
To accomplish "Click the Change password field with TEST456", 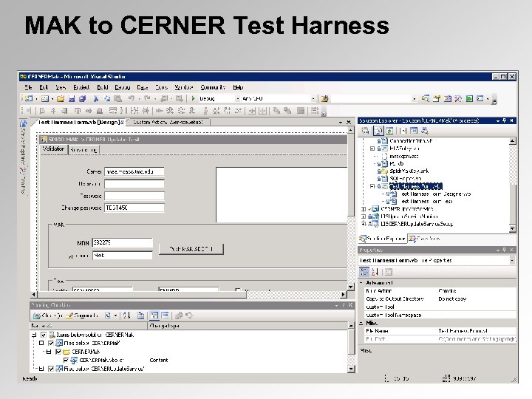I will tap(134, 208).
